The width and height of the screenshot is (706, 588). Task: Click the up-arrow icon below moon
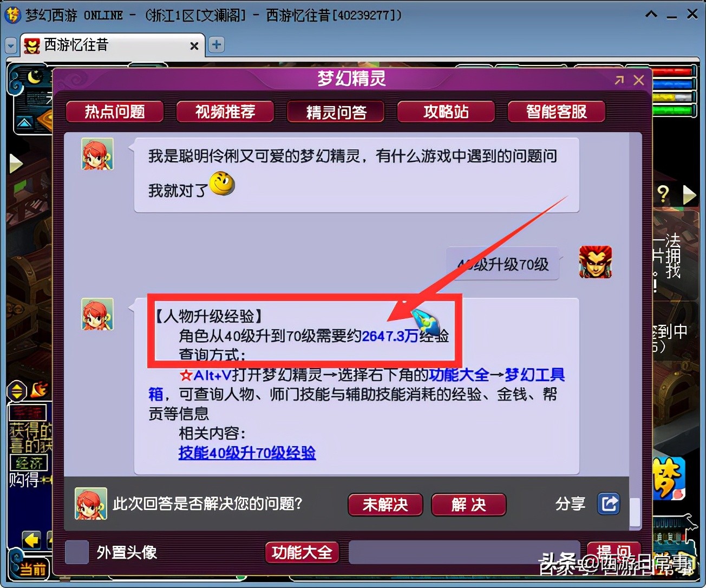(24, 123)
